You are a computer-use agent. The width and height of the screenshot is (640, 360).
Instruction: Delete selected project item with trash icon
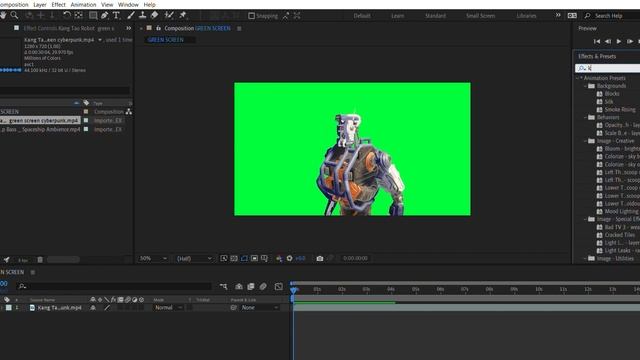coord(40,260)
